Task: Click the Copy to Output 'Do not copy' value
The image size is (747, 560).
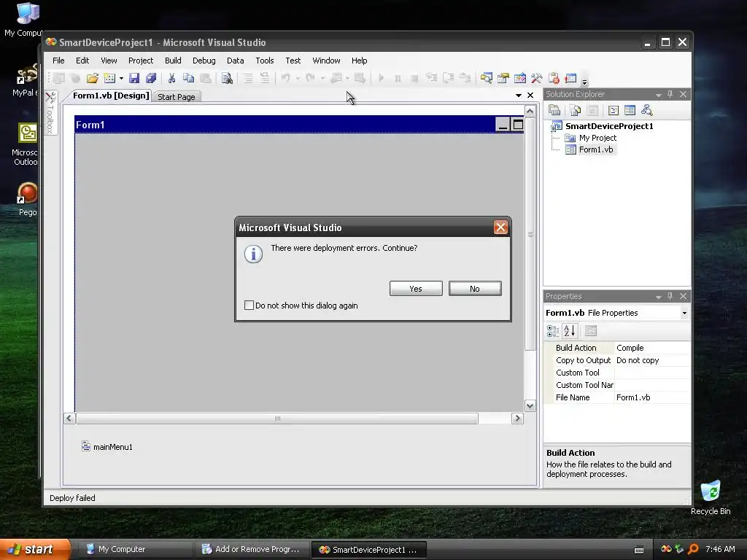Action: click(638, 360)
